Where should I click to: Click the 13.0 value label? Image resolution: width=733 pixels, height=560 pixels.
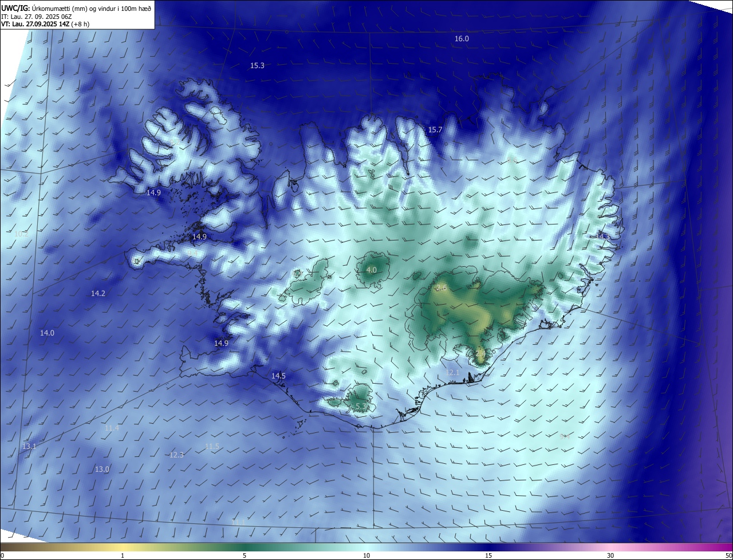[x=101, y=470]
